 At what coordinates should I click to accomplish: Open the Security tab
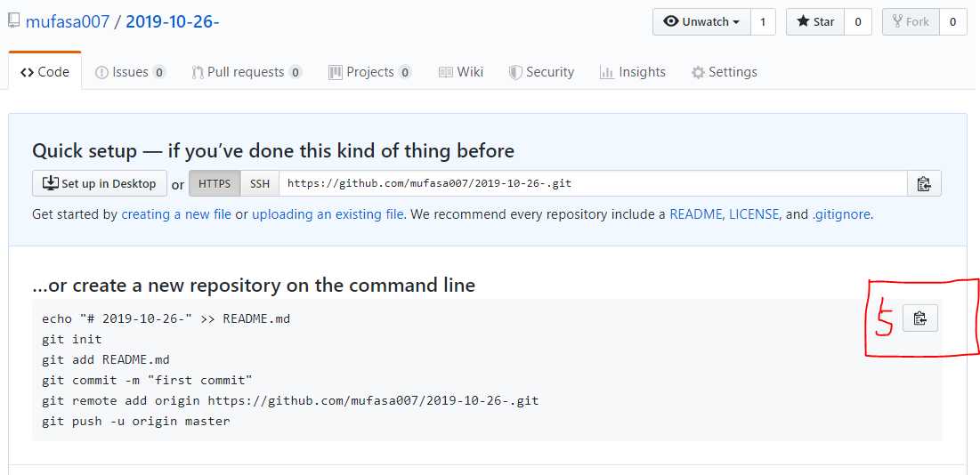pos(541,72)
